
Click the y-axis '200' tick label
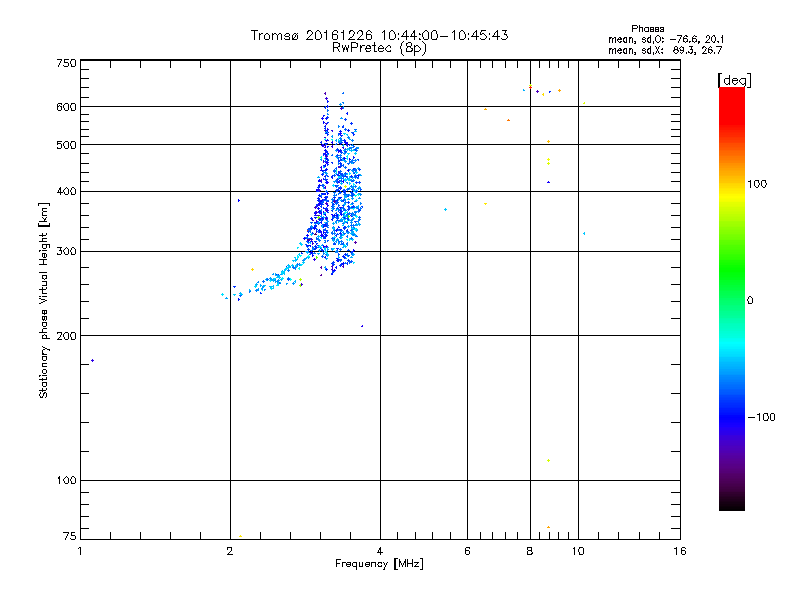point(66,336)
